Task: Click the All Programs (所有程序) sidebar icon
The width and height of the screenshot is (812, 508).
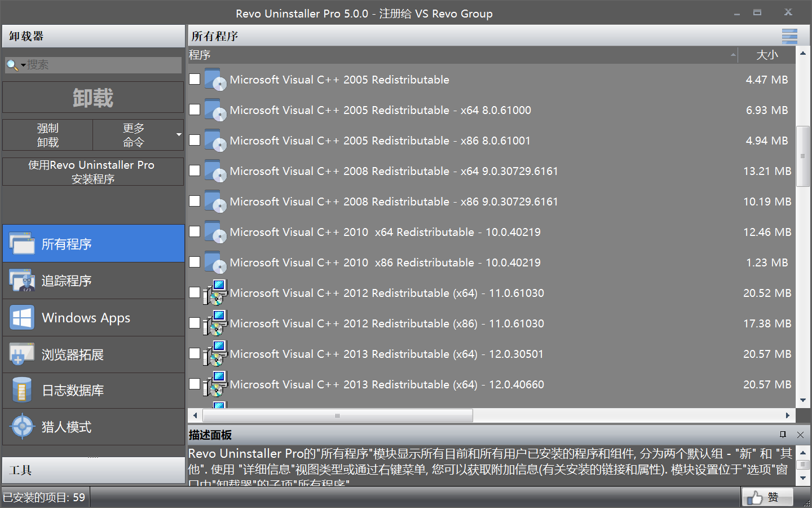Action: pyautogui.click(x=22, y=244)
